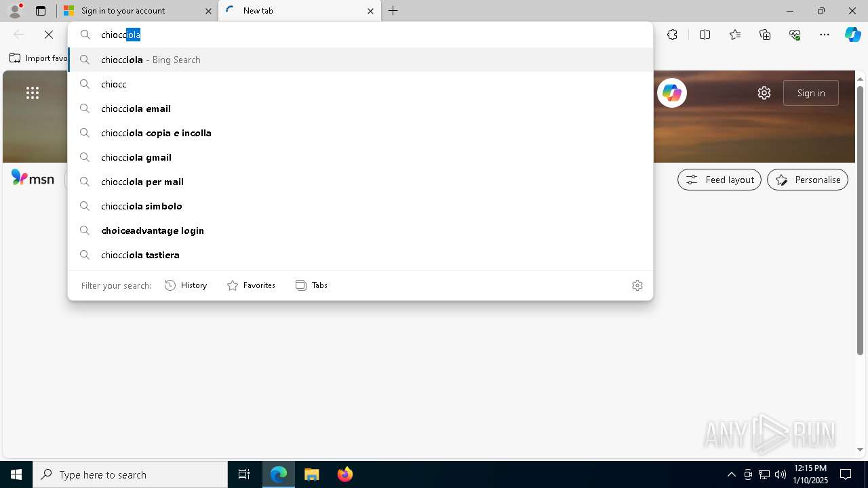Open the Collections icon
868x488 pixels.
765,35
